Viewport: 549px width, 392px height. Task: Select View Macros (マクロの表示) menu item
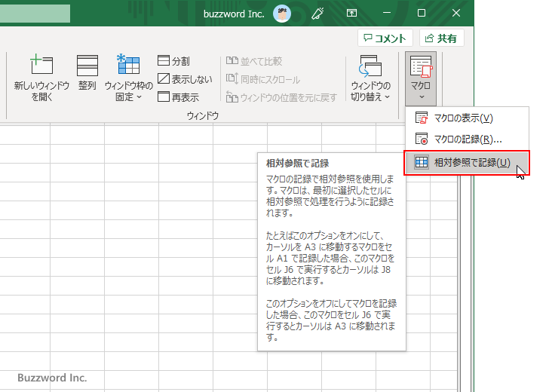(464, 118)
